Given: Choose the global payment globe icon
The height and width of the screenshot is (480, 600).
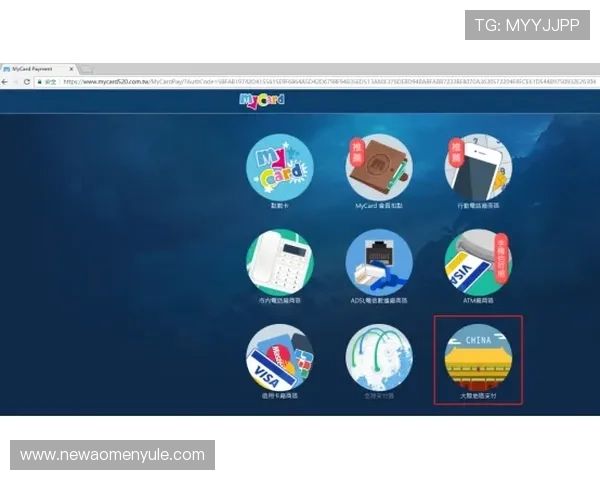Looking at the screenshot, I should (x=379, y=357).
